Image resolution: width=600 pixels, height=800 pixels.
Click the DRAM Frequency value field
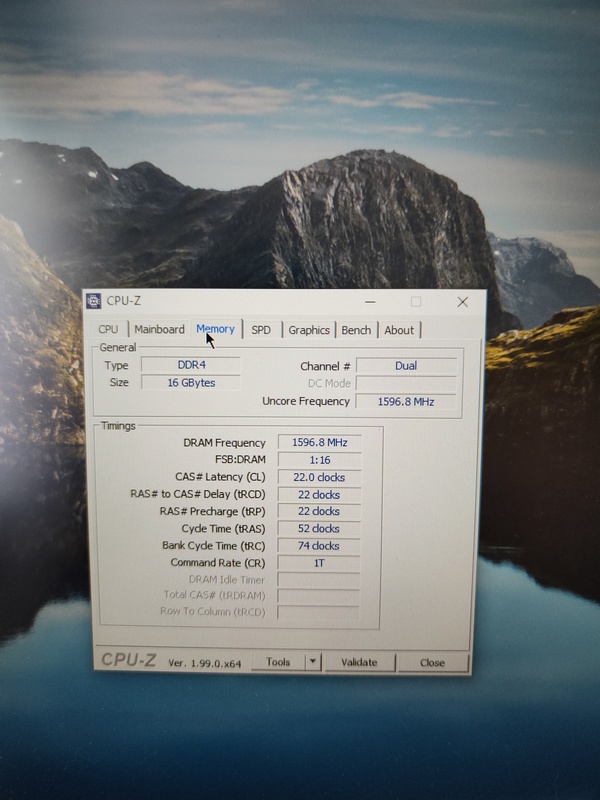(319, 442)
